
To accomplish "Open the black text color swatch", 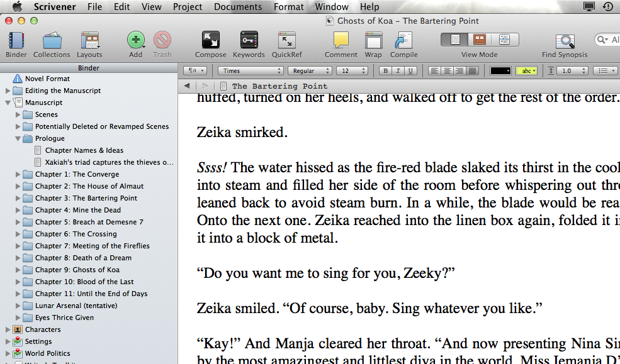I will (500, 70).
